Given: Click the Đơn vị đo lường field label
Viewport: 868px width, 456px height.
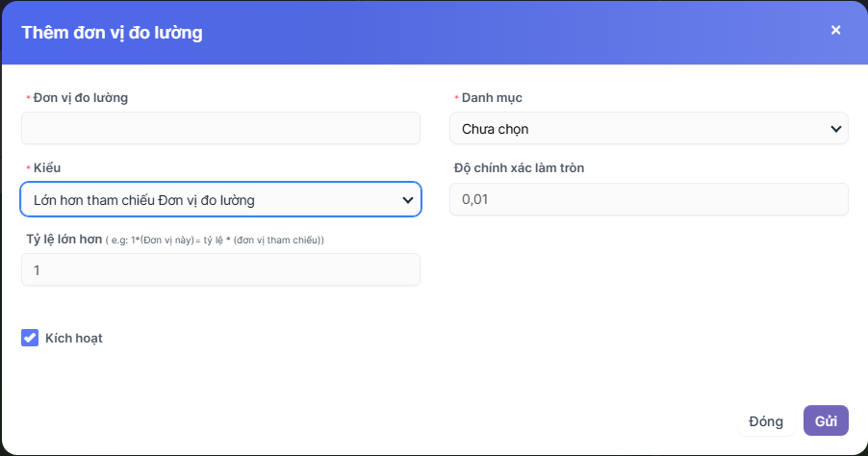Looking at the screenshot, I should [81, 97].
